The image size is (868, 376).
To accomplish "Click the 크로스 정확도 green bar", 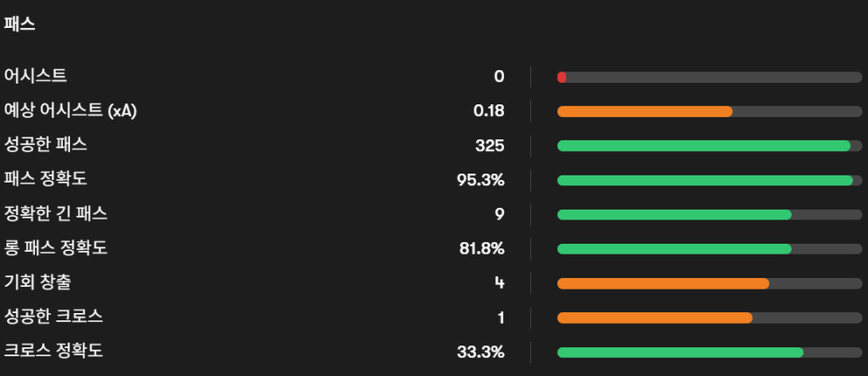I will click(x=679, y=352).
